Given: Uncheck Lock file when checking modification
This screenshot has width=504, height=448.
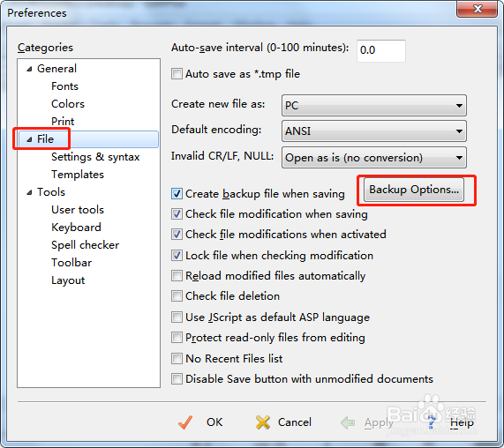Looking at the screenshot, I should tap(177, 256).
